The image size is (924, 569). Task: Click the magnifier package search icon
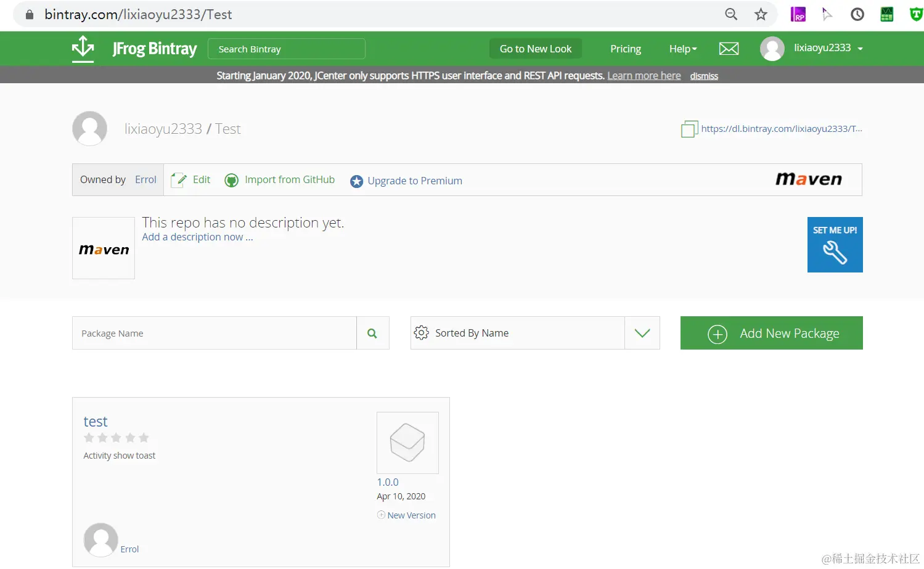tap(372, 333)
